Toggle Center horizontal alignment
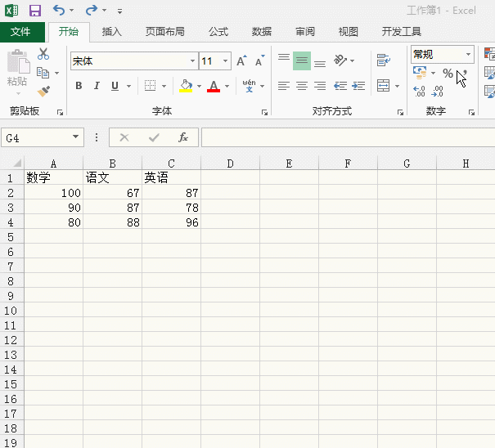This screenshot has height=448, width=495. pos(302,86)
